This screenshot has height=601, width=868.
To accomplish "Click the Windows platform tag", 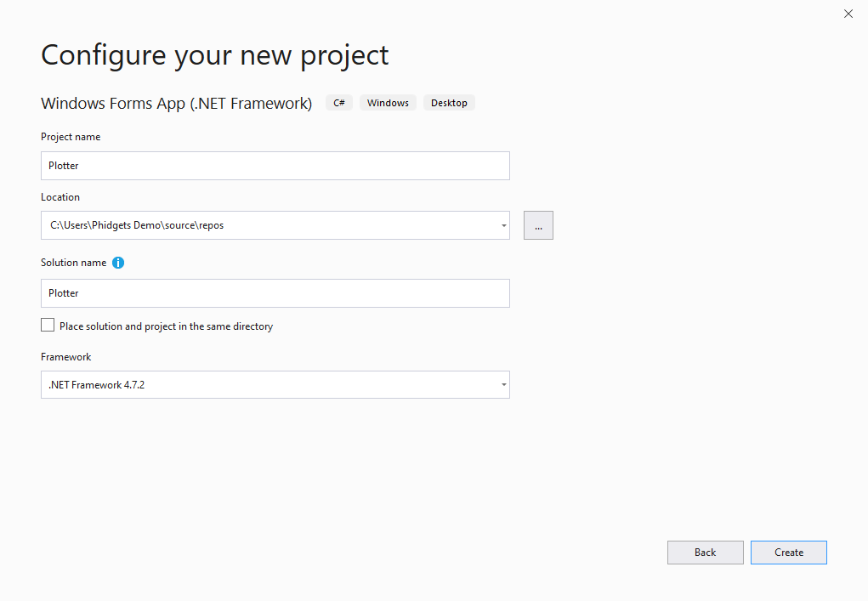I will coord(388,103).
